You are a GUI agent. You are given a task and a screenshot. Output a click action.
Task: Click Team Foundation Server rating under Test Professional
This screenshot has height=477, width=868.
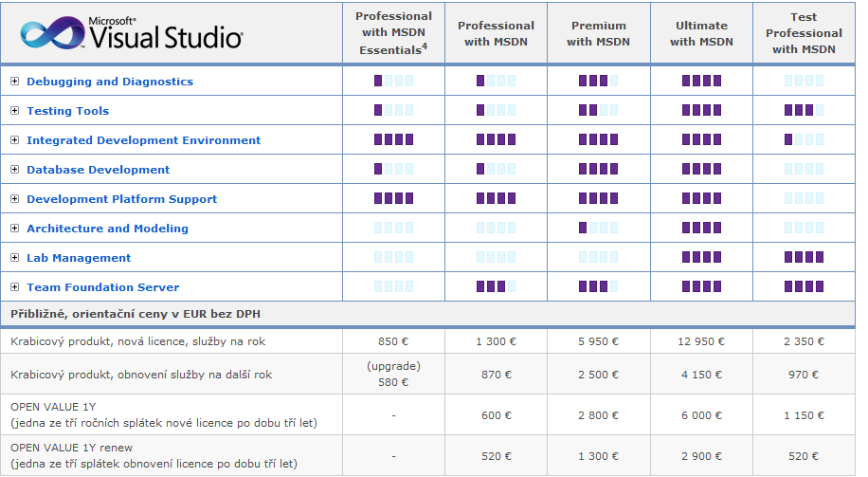(x=804, y=286)
